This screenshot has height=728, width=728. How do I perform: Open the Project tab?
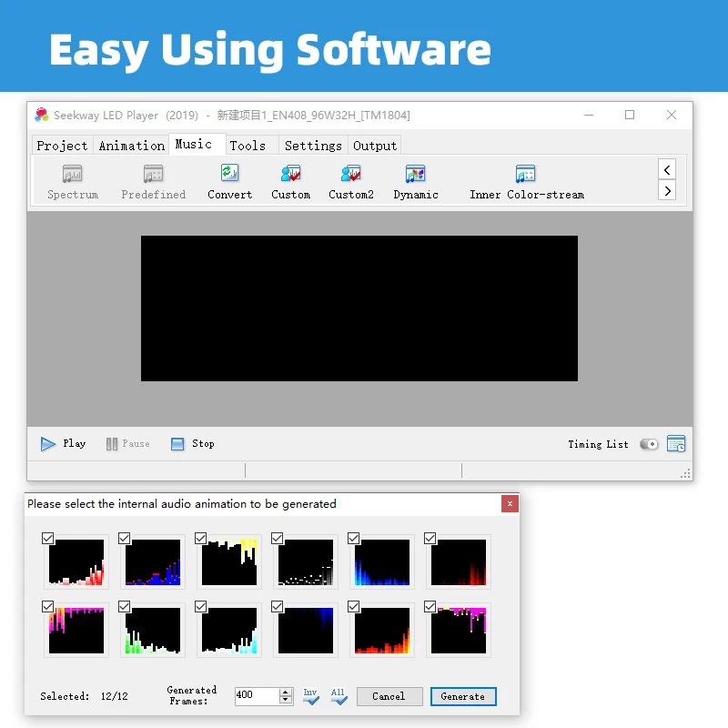62,146
